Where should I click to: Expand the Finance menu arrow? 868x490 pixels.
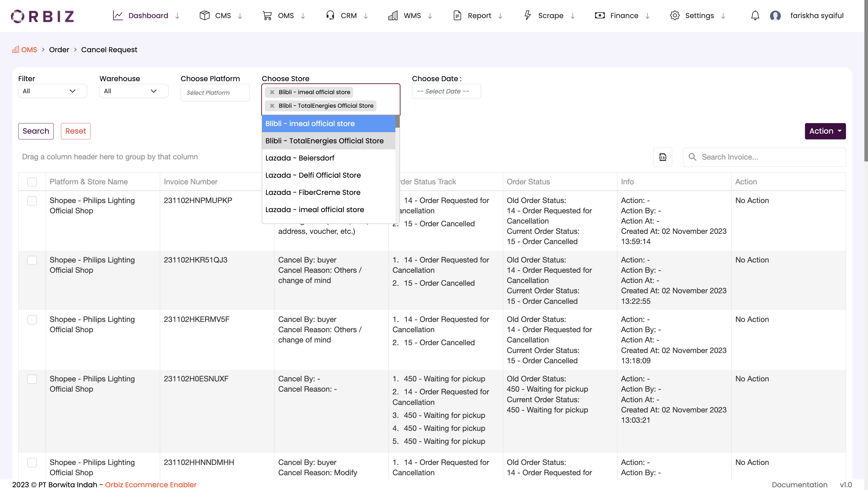[x=647, y=16]
